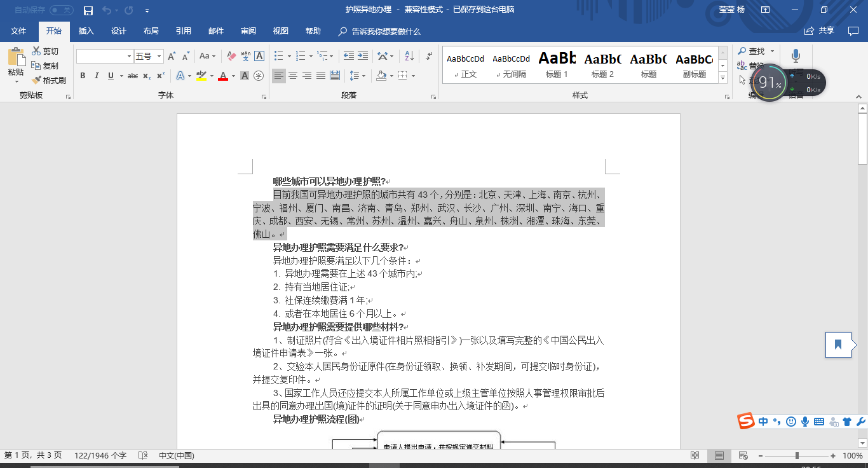Click the Save icon in title bar
The height and width of the screenshot is (468, 868).
(88, 10)
